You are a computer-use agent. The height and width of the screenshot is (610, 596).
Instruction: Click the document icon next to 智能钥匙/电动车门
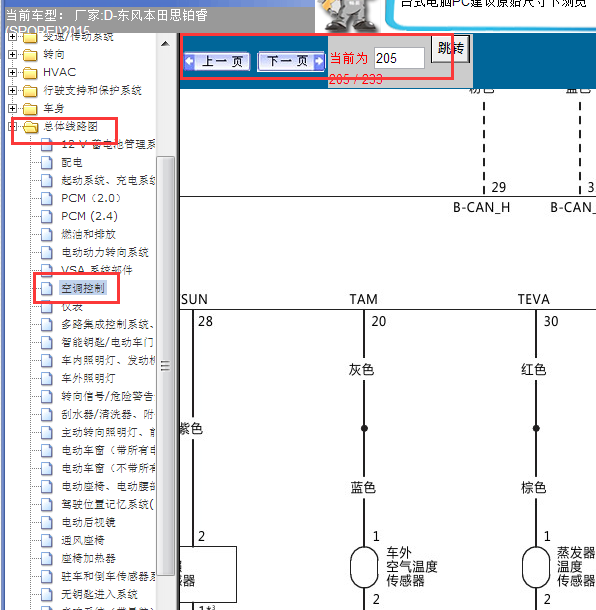pos(47,342)
